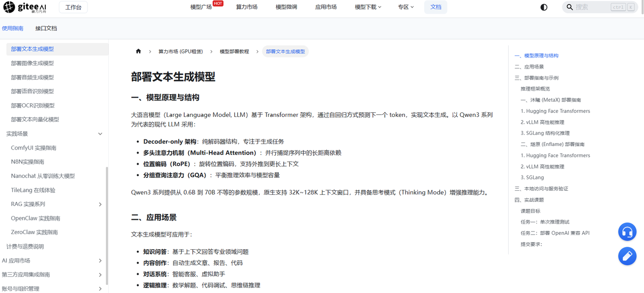
Task: Collapse the 实践场景 sidebar section
Action: (54, 134)
